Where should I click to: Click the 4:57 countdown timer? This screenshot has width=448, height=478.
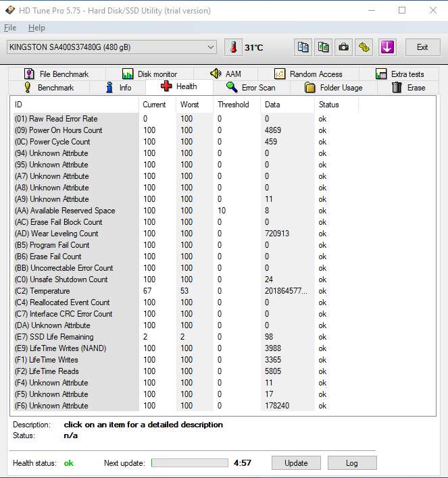[243, 463]
